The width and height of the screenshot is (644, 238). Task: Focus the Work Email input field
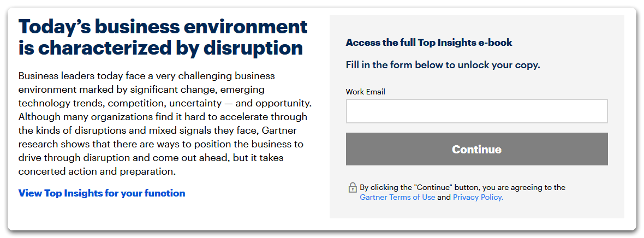click(476, 111)
